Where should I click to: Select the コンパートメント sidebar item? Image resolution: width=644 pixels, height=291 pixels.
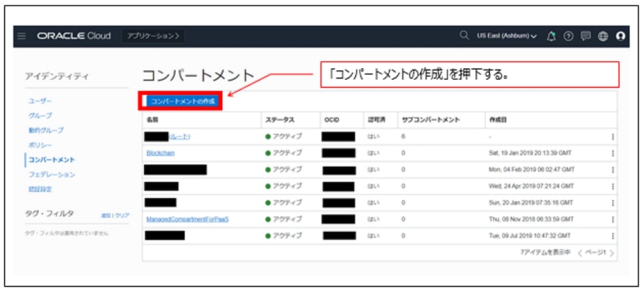pos(52,160)
